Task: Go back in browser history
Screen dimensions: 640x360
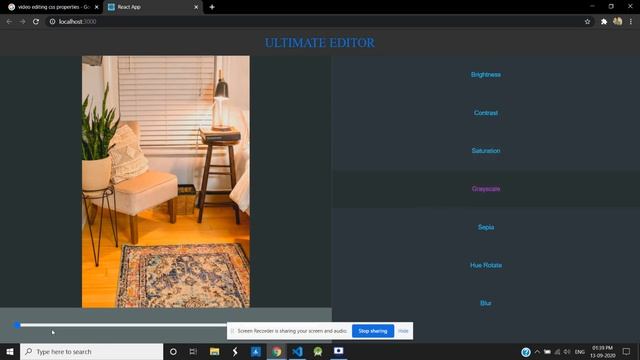Action: point(9,21)
